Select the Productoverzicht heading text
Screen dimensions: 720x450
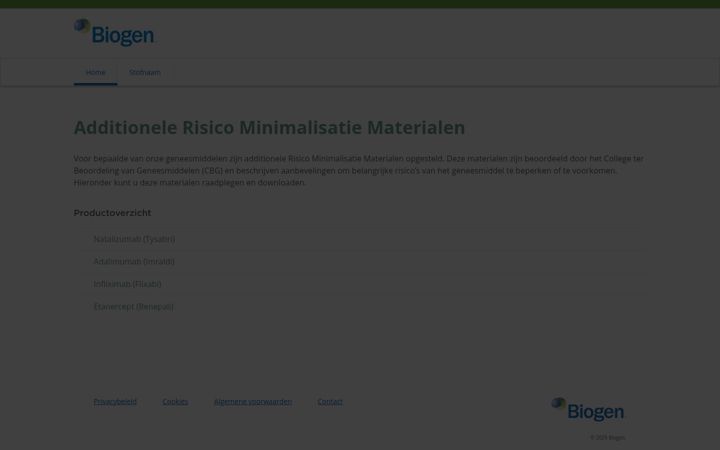(112, 213)
